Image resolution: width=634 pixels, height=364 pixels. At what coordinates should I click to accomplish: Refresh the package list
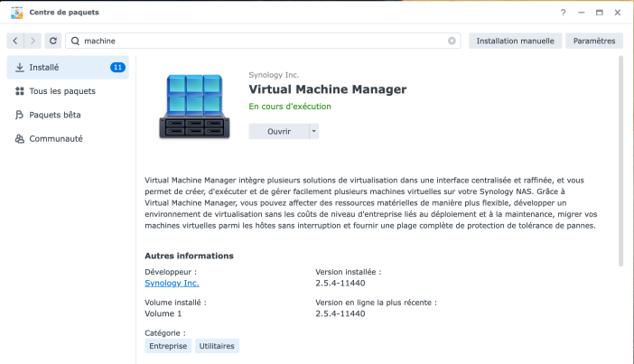point(53,41)
